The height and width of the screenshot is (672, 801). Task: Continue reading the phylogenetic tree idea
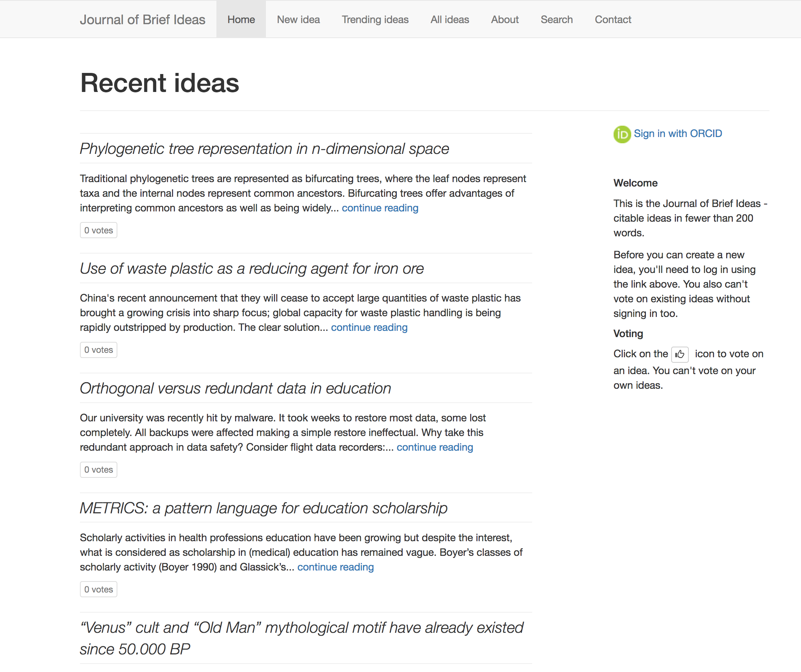380,208
